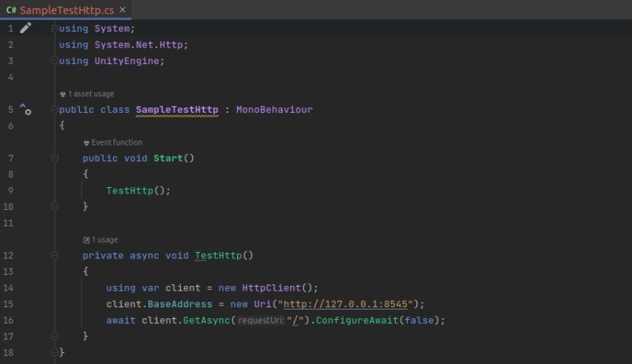The image size is (632, 364).
Task: Click 'System' on line 1
Action: [112, 28]
